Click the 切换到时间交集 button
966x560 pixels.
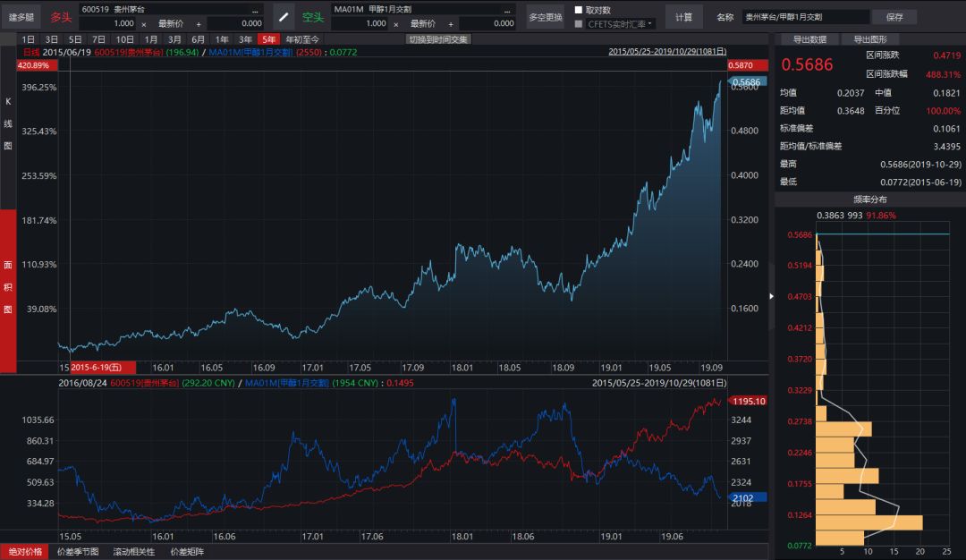pyautogui.click(x=438, y=39)
